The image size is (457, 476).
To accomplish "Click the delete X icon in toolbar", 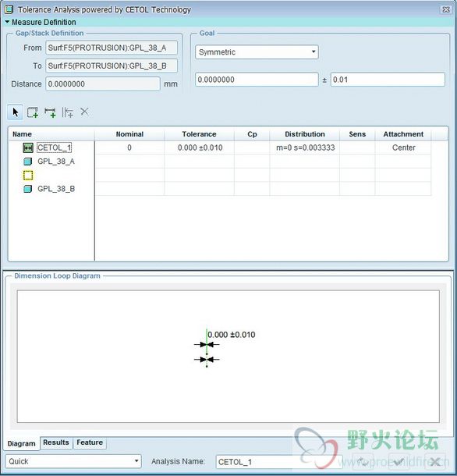I will tap(85, 112).
